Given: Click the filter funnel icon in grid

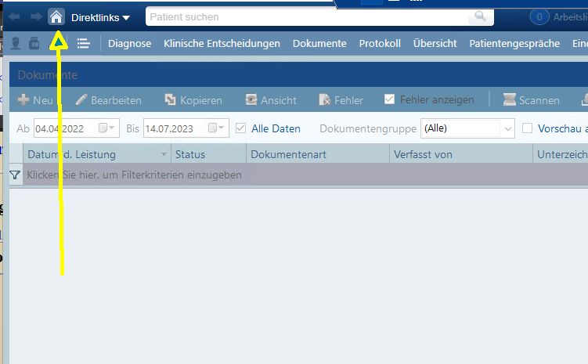Looking at the screenshot, I should (x=15, y=175).
